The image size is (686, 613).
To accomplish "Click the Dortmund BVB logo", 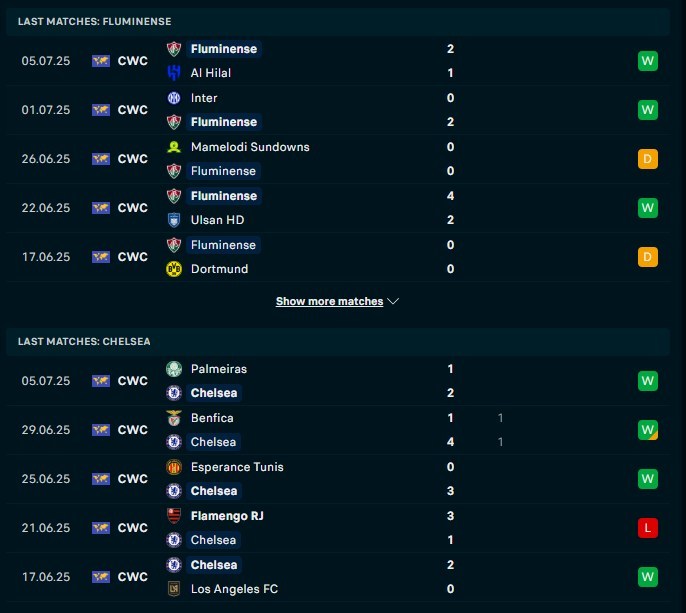I will coord(174,269).
